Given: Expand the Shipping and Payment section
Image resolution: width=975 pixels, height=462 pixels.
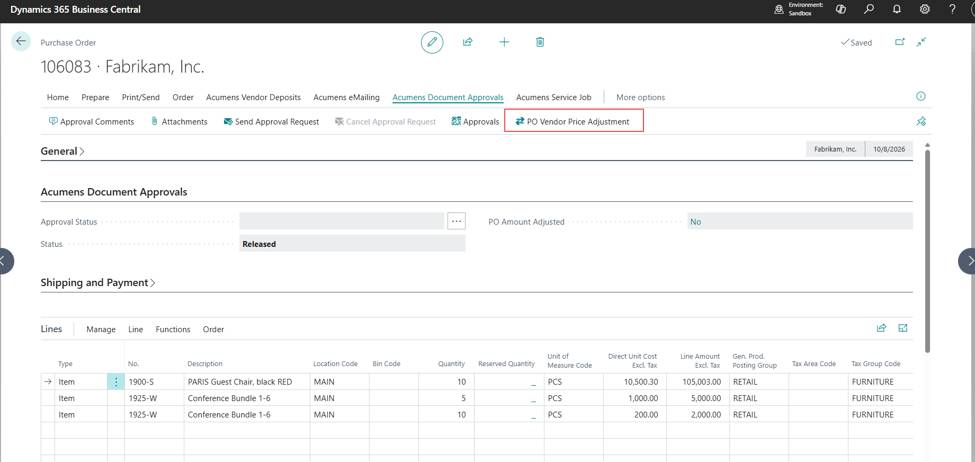Looking at the screenshot, I should (98, 282).
